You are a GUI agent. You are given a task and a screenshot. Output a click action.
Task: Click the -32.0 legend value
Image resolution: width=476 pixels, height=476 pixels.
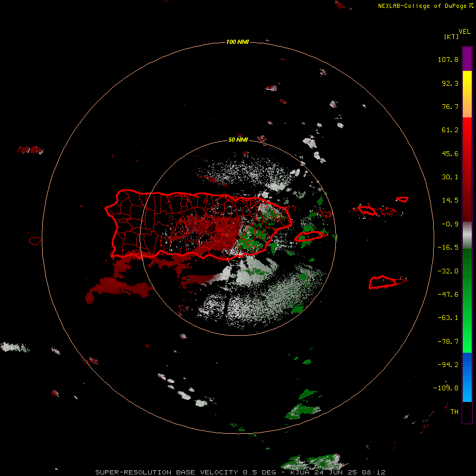pyautogui.click(x=448, y=271)
